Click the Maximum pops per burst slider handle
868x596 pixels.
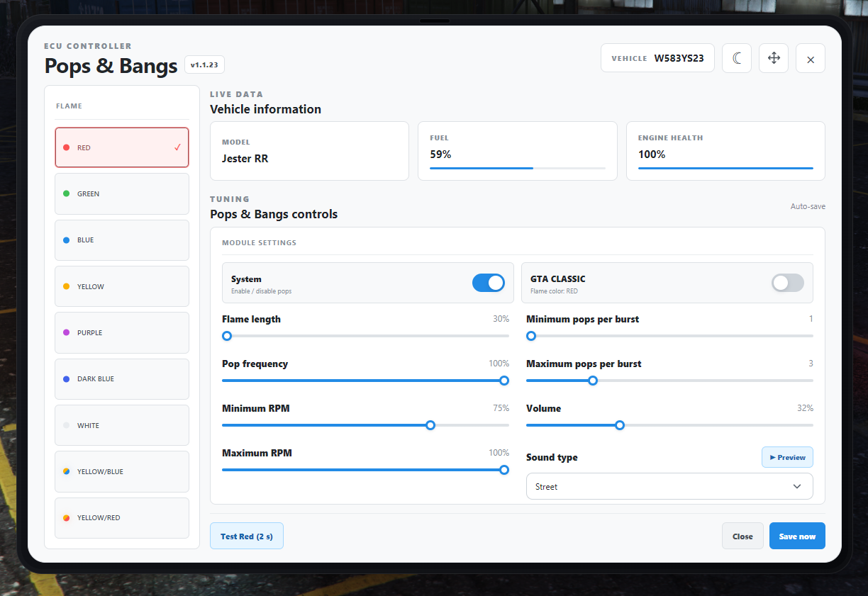click(x=593, y=381)
